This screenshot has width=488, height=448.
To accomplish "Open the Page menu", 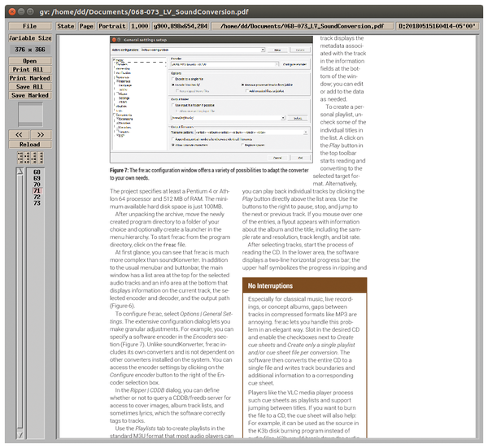I will [x=86, y=26].
